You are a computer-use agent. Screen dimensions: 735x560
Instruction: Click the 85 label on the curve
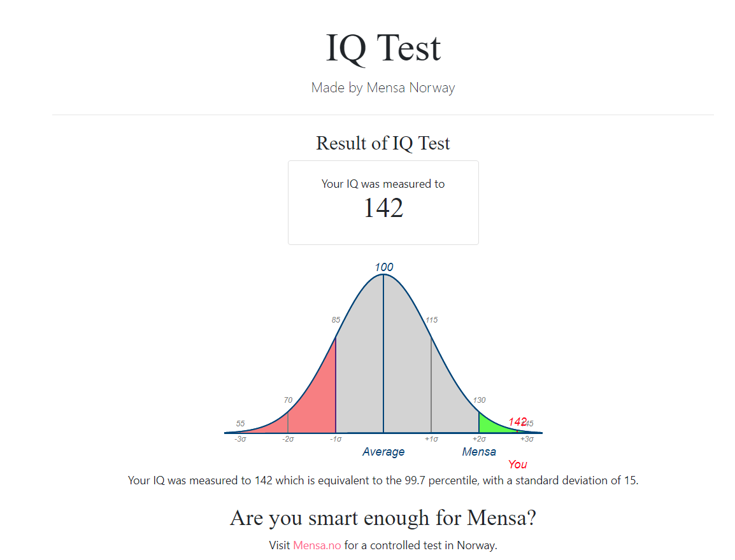336,320
